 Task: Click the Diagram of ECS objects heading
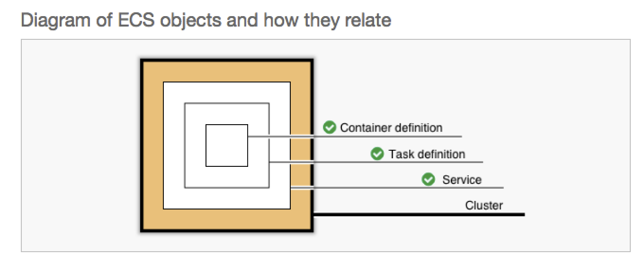206,20
